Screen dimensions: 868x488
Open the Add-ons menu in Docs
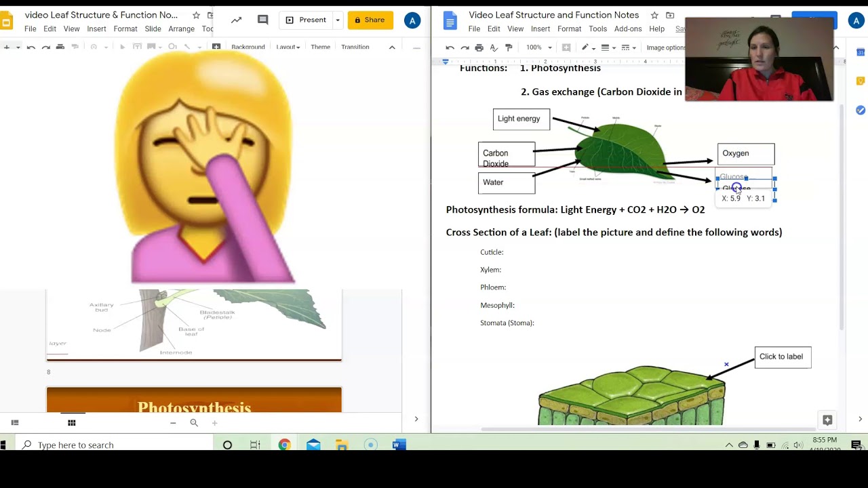coord(628,29)
